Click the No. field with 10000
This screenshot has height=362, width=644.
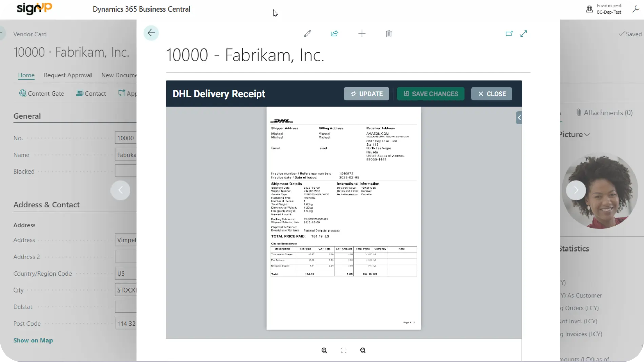[x=126, y=138]
